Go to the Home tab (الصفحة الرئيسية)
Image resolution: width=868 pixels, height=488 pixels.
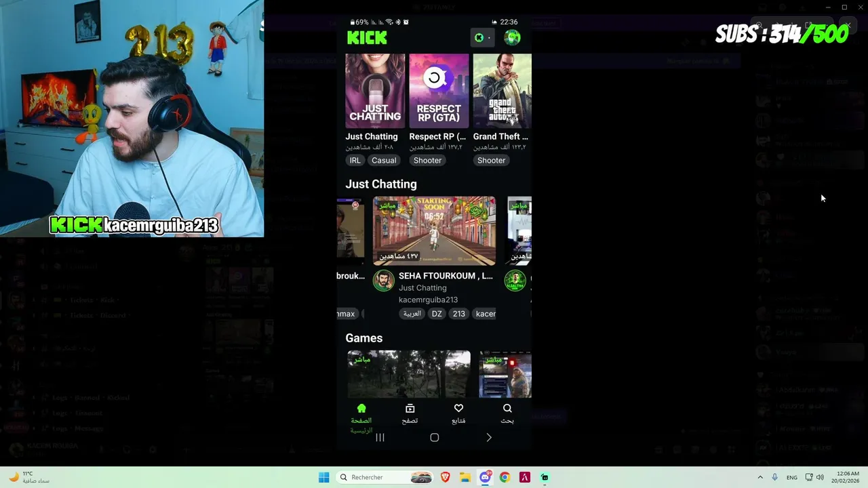pos(361,418)
